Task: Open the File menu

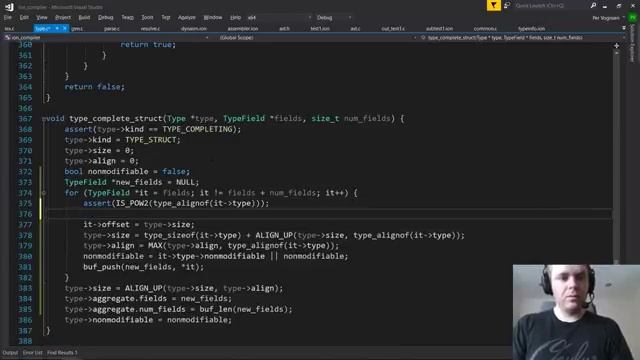Action: [8, 18]
